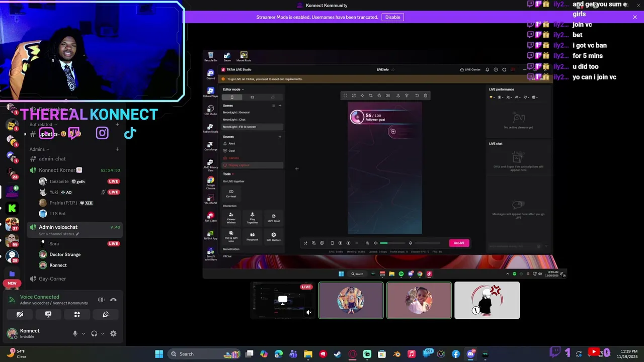Select the angry figure avatar participant tile

pos(487,300)
